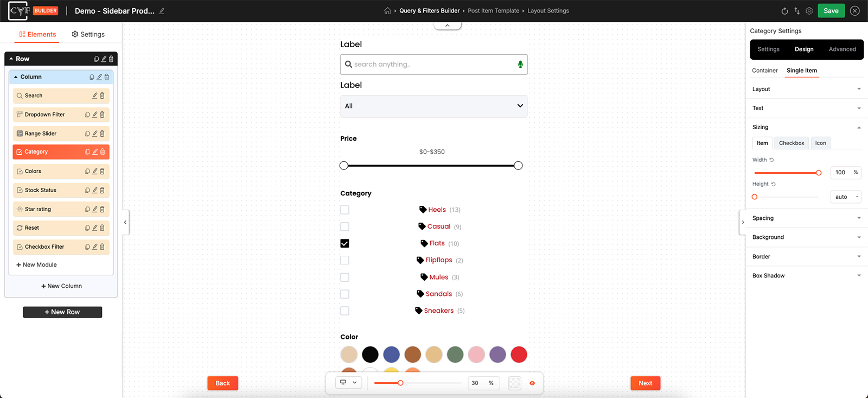This screenshot has height=398, width=868.
Task: Open the 'All' dropdown filter
Action: (434, 106)
